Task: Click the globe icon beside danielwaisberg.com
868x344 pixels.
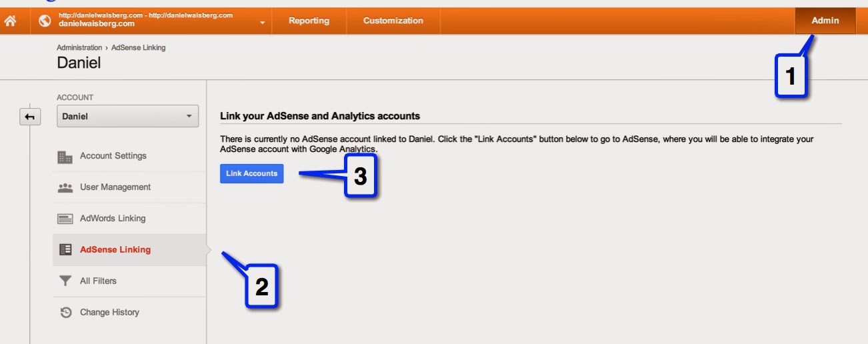Action: click(x=45, y=21)
